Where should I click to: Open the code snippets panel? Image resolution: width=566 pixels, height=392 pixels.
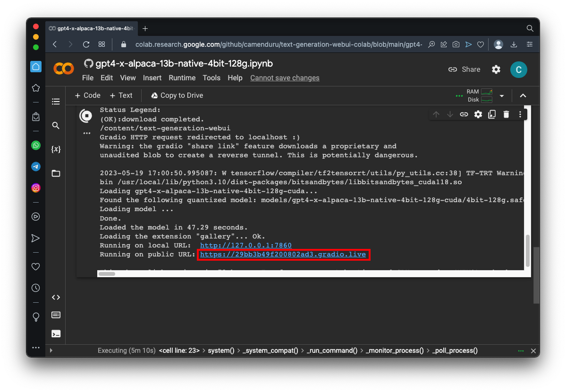pos(56,298)
